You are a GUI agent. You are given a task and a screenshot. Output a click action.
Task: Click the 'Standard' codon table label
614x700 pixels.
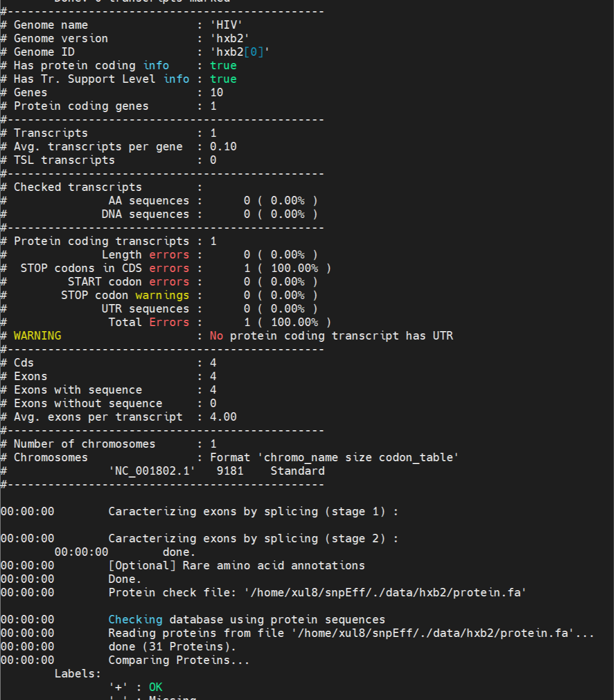[x=297, y=471]
